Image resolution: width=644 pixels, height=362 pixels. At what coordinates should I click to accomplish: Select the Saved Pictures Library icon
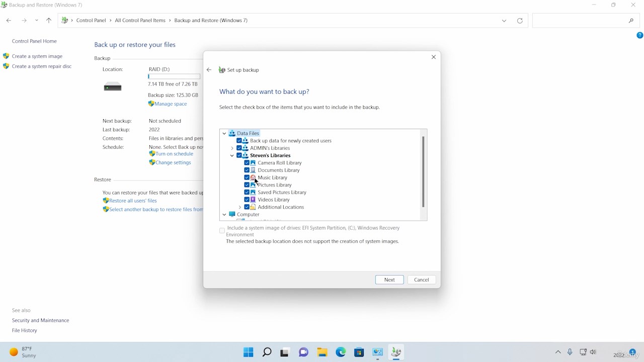coord(253,192)
